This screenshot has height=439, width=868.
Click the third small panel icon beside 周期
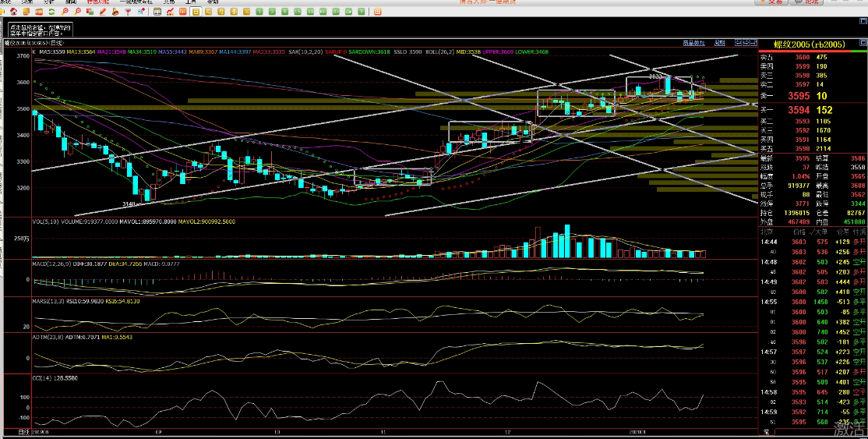pyautogui.click(x=753, y=43)
